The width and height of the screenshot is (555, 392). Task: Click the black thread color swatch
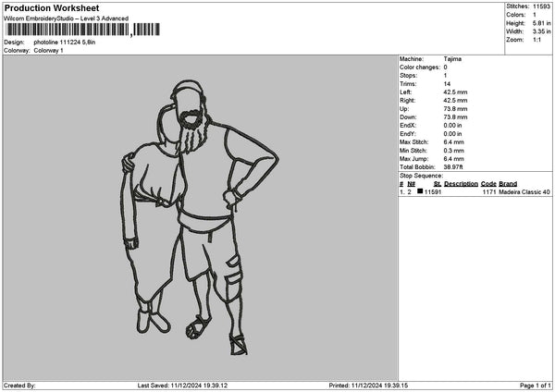[420, 191]
